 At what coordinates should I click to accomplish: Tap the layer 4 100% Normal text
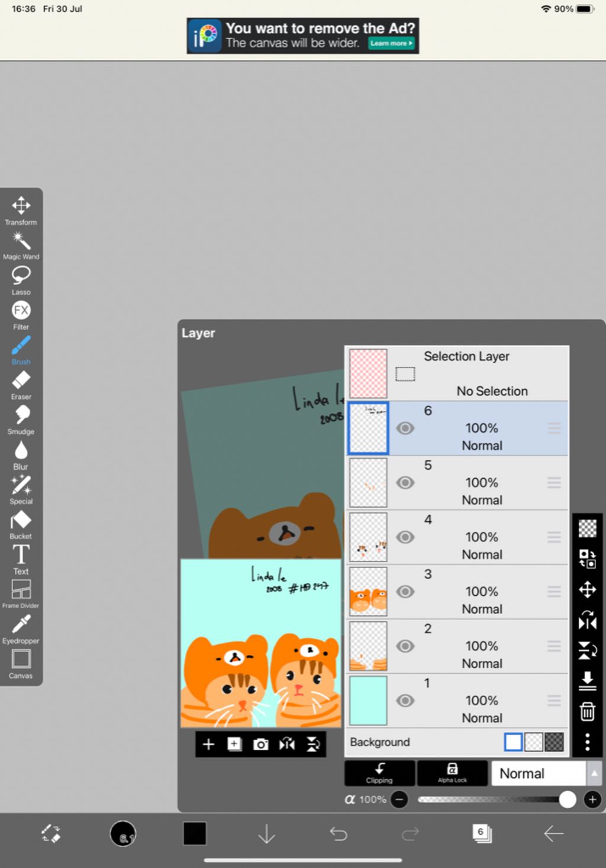482,546
